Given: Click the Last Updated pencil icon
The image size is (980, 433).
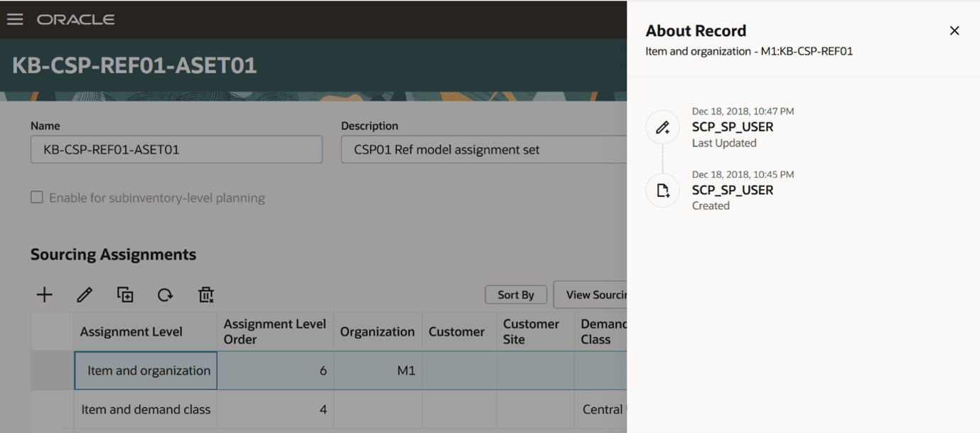Looking at the screenshot, I should click(x=662, y=127).
